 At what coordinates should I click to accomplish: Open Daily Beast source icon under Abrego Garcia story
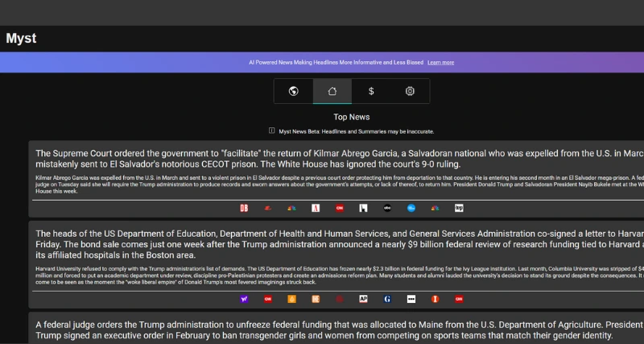(244, 209)
